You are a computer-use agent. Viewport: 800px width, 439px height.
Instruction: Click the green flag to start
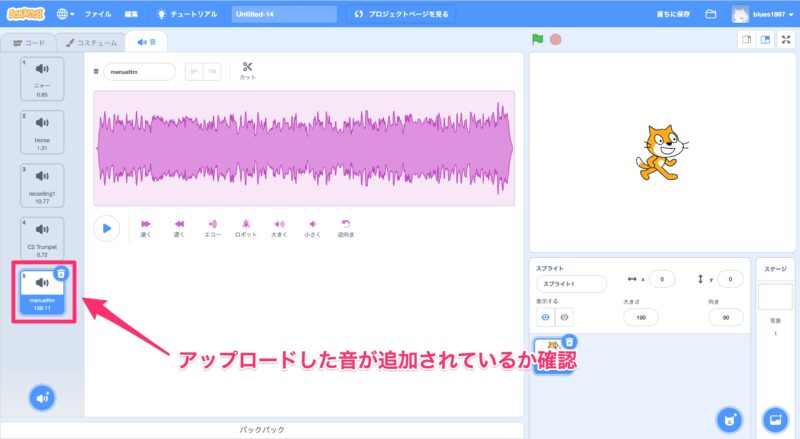click(538, 39)
